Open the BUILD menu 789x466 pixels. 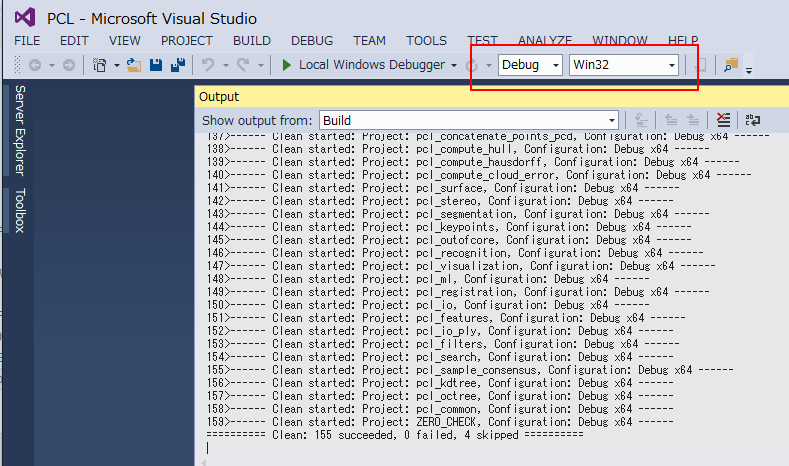pyautogui.click(x=252, y=41)
